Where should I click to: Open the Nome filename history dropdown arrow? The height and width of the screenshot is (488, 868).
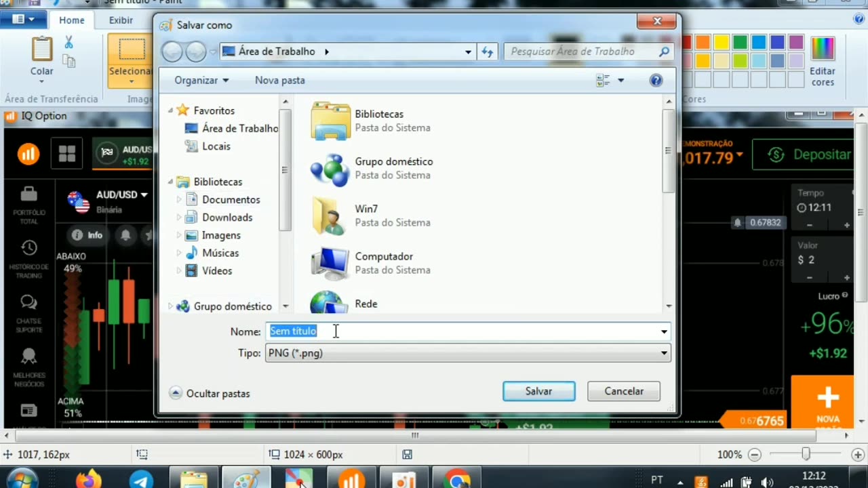click(x=664, y=331)
